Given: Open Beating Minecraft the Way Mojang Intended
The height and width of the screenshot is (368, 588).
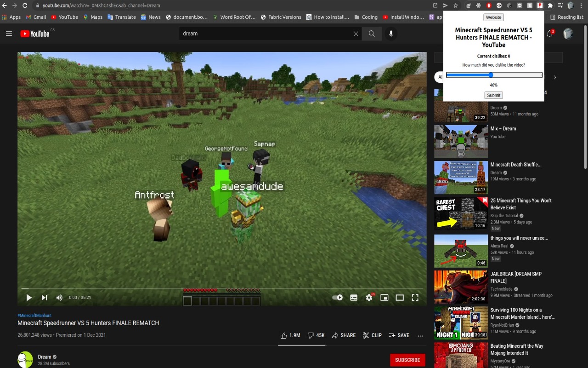Looking at the screenshot, I should click(x=517, y=350).
